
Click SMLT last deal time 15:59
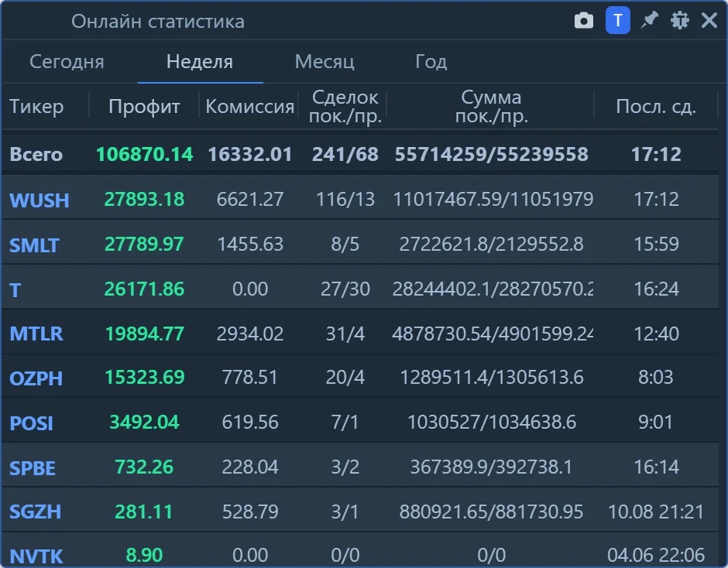pos(656,244)
